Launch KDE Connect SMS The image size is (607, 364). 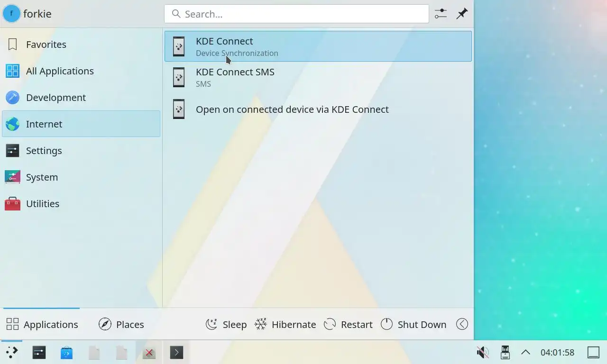318,77
